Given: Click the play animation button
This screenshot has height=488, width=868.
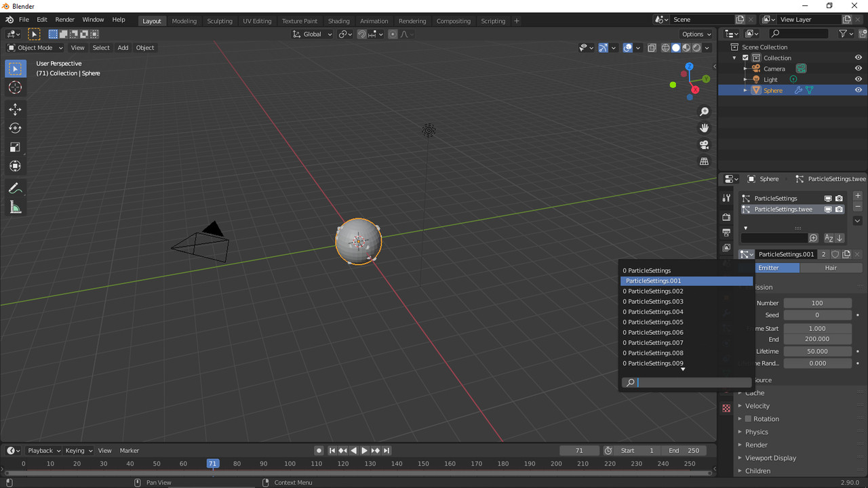Looking at the screenshot, I should [364, 451].
